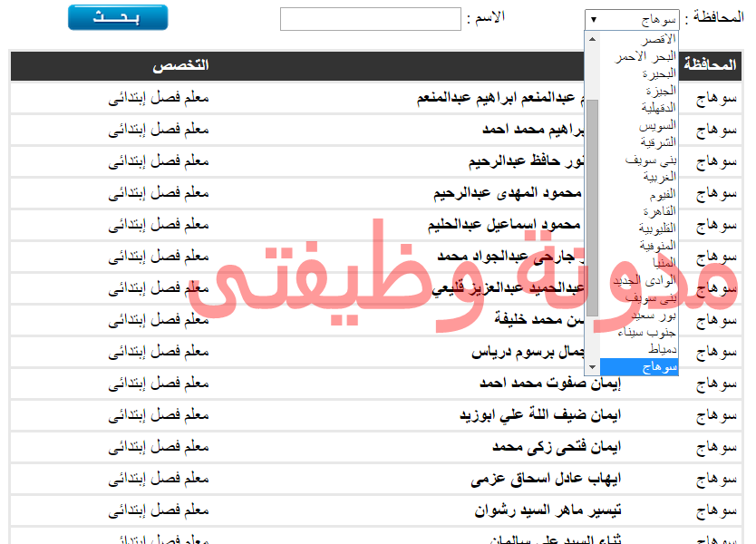Click معلم فصل إبتدائى in تيسير ماهر row
Viewport: 756px width, 544px height.
coord(159,510)
